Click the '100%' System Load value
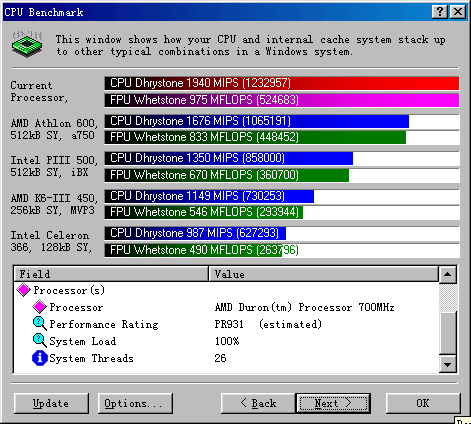Image resolution: width=471 pixels, height=424 pixels. (227, 341)
